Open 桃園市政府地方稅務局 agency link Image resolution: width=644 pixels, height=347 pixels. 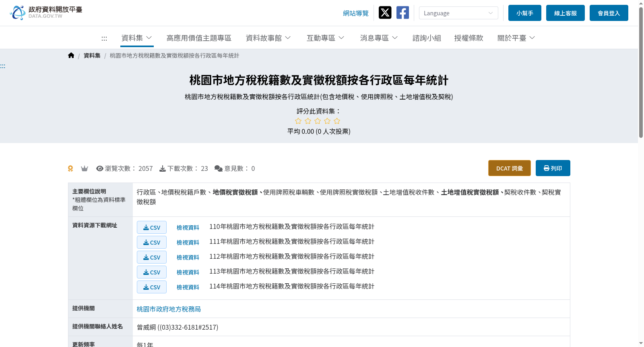[169, 309]
